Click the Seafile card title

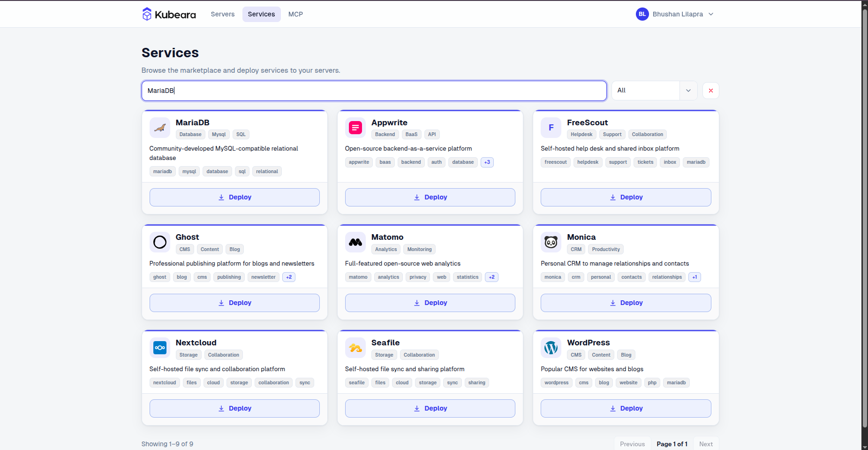(x=385, y=343)
